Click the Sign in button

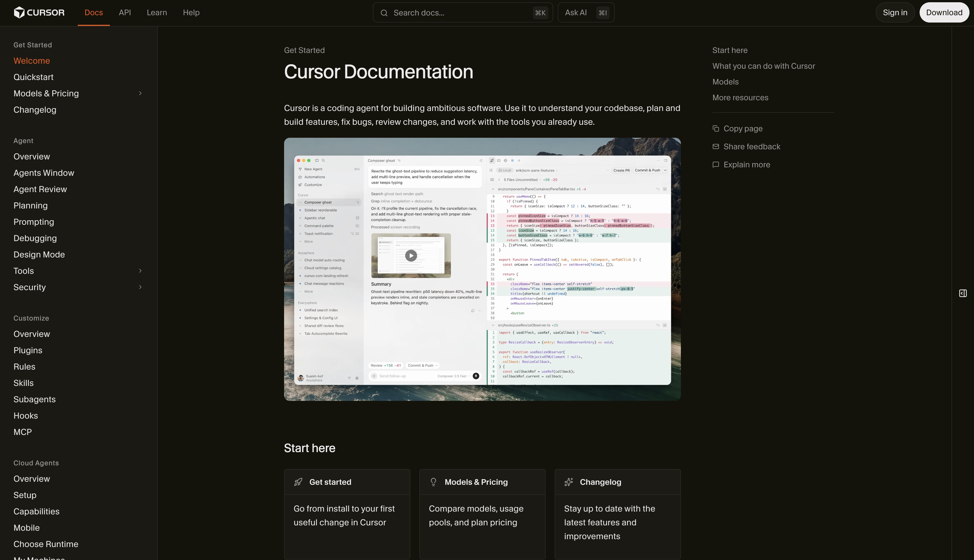tap(895, 13)
